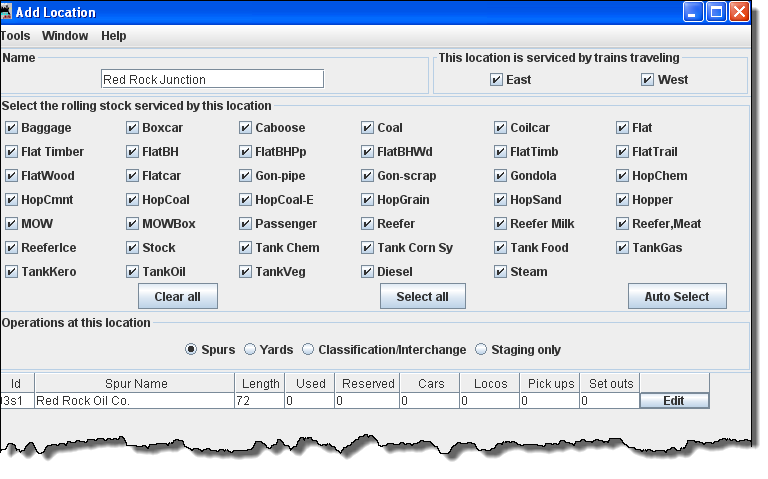
Task: Choose the Classification/Interchange radio option
Action: point(308,350)
